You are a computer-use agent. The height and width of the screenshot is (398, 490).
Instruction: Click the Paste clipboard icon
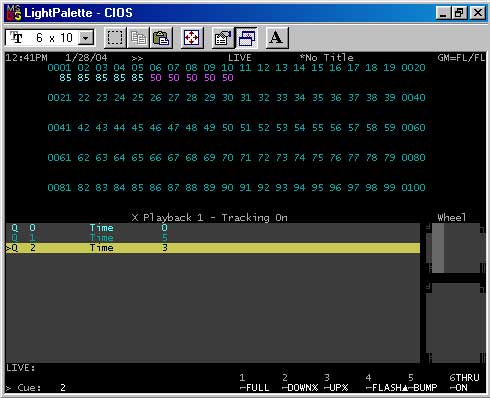click(x=161, y=38)
